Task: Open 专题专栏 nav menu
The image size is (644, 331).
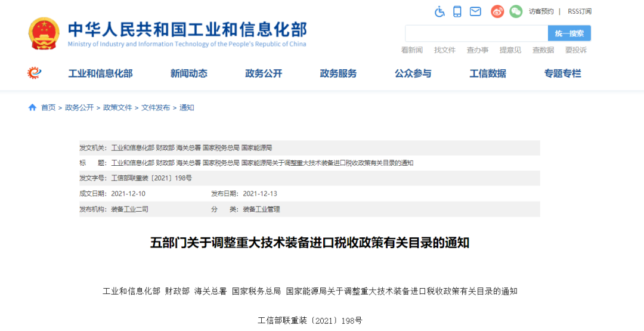Action: click(x=563, y=73)
